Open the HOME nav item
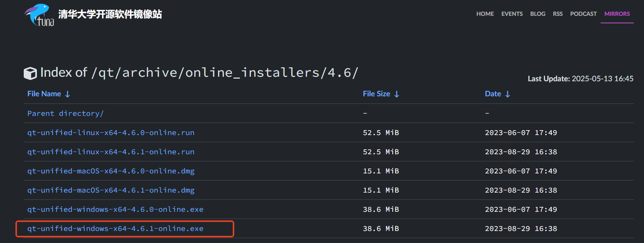This screenshot has width=644, height=243. 485,14
